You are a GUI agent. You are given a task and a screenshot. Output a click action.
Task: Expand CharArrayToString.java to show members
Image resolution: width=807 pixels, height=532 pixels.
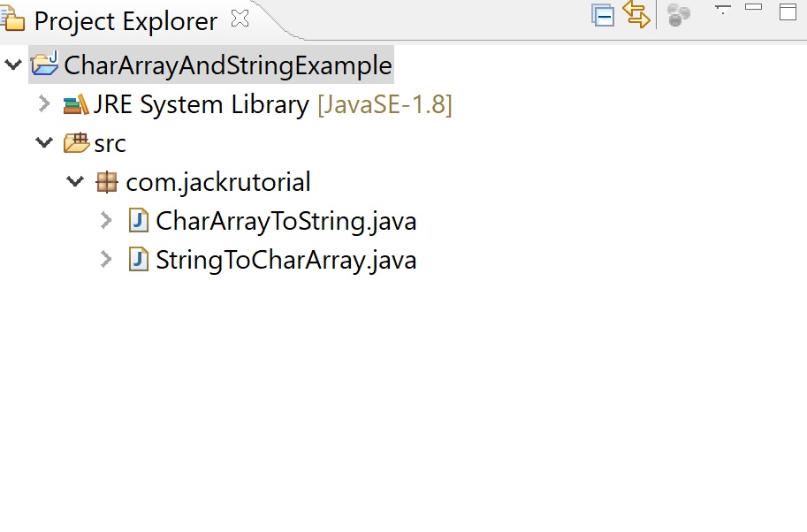106,220
